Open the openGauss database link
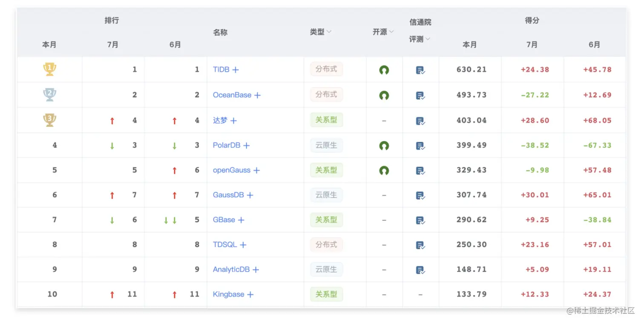This screenshot has width=644, height=324. pyautogui.click(x=232, y=170)
